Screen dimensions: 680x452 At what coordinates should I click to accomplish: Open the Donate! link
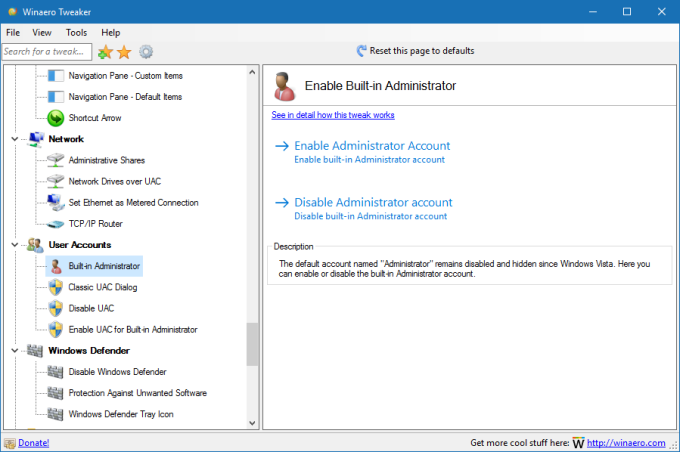[33, 443]
